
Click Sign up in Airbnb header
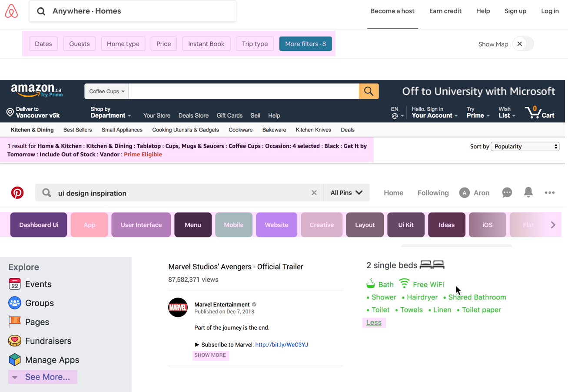[515, 11]
